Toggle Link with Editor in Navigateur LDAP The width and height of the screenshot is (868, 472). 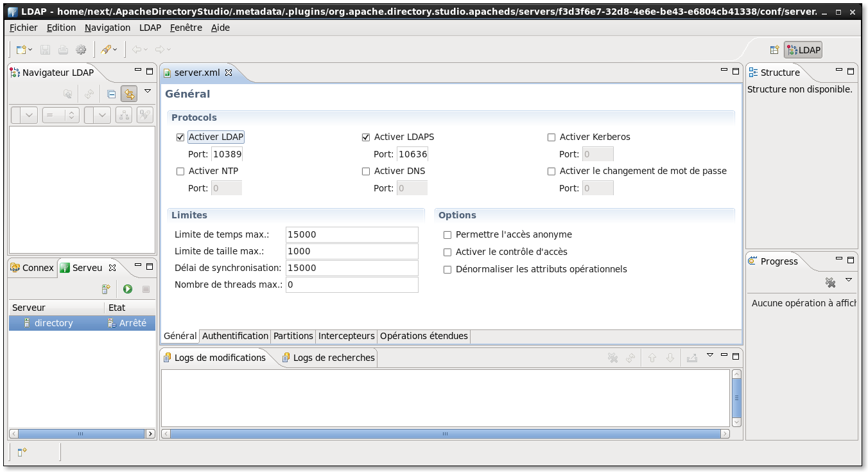(129, 94)
